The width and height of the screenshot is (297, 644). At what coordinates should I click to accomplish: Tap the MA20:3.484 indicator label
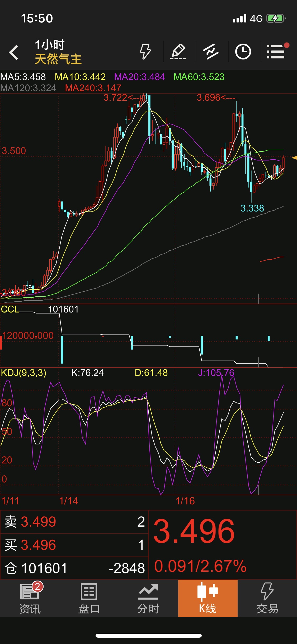pos(140,77)
